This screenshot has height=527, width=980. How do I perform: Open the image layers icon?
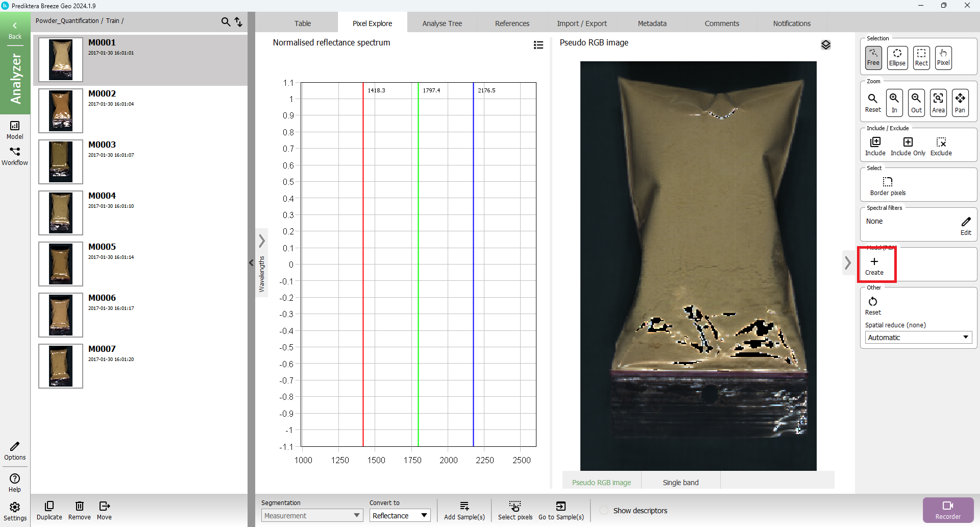[x=825, y=45]
